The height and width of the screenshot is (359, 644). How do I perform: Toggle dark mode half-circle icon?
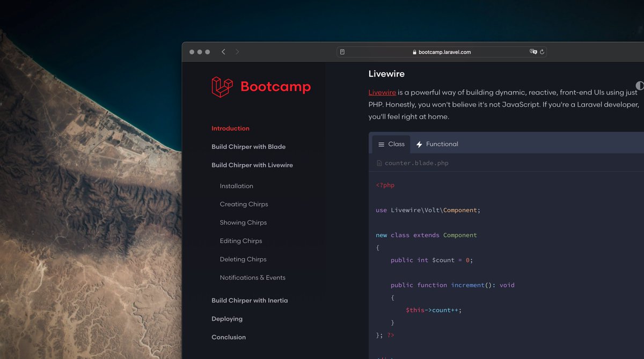pos(640,85)
